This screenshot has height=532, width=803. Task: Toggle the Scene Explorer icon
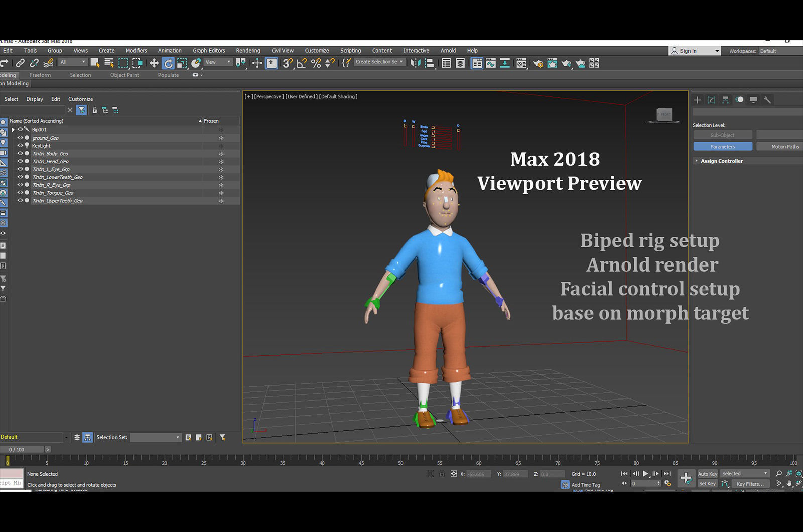coord(446,63)
